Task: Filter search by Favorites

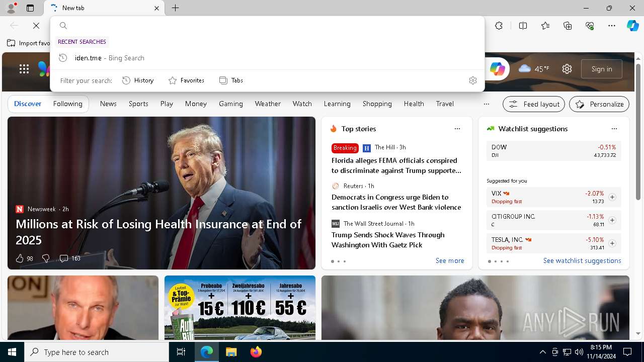Action: click(x=186, y=80)
